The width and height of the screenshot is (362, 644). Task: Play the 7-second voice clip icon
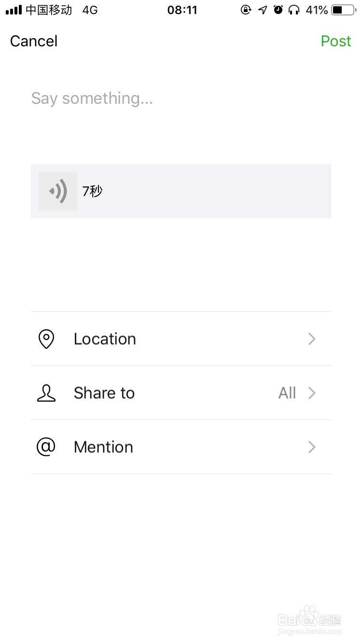pyautogui.click(x=58, y=191)
